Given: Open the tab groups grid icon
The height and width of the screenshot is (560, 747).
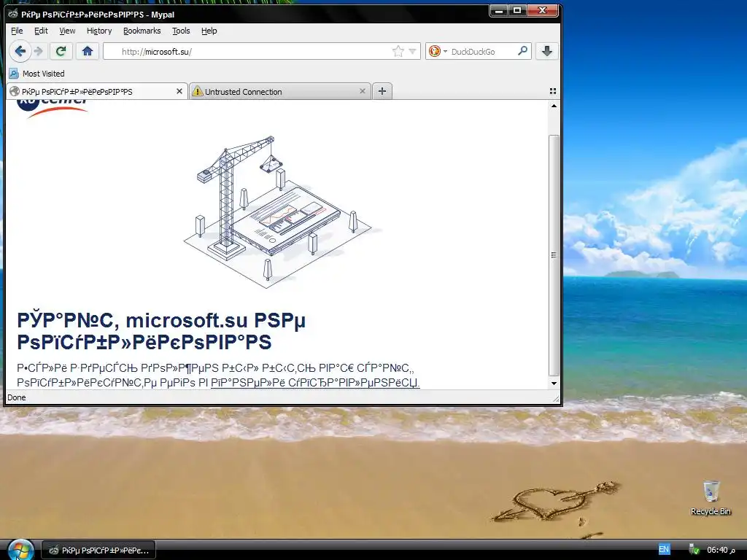Looking at the screenshot, I should click(x=553, y=91).
